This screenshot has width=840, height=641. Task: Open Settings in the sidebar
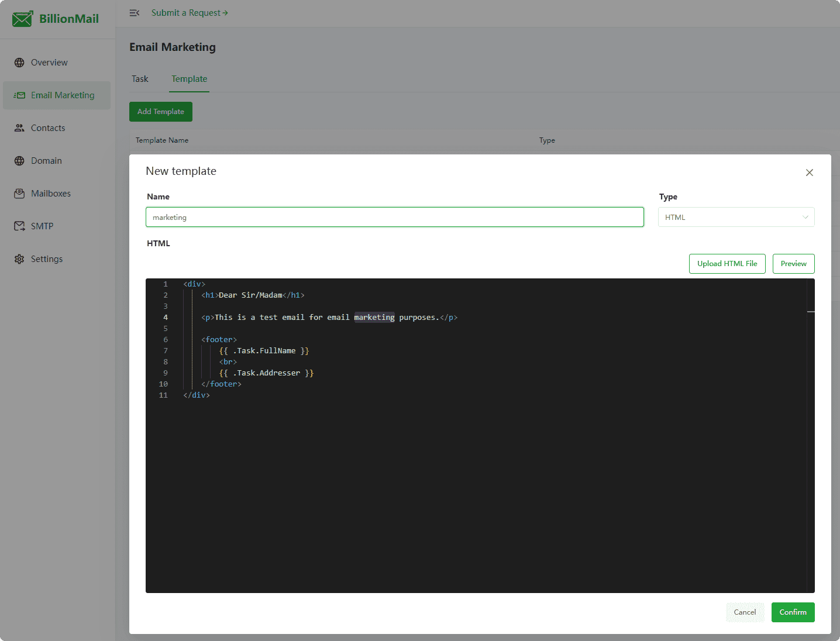click(x=57, y=259)
